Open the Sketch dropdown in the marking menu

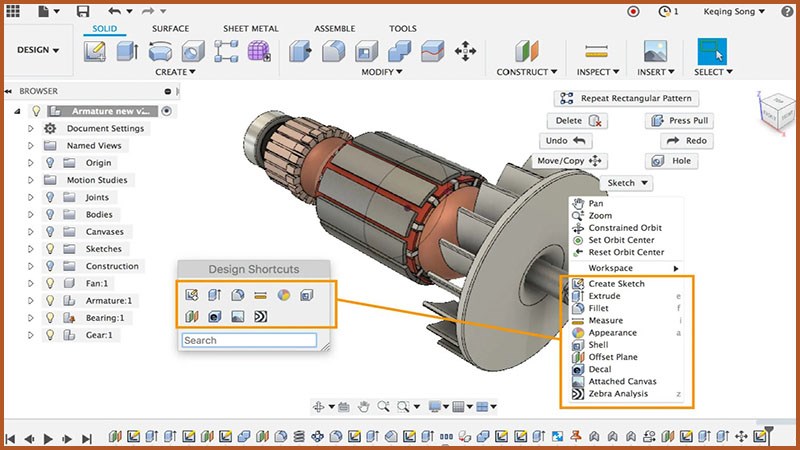tap(628, 184)
